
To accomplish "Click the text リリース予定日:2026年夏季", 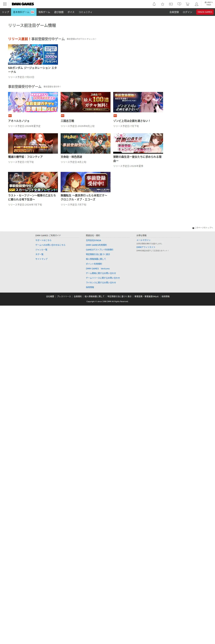I will (x=128, y=166).
